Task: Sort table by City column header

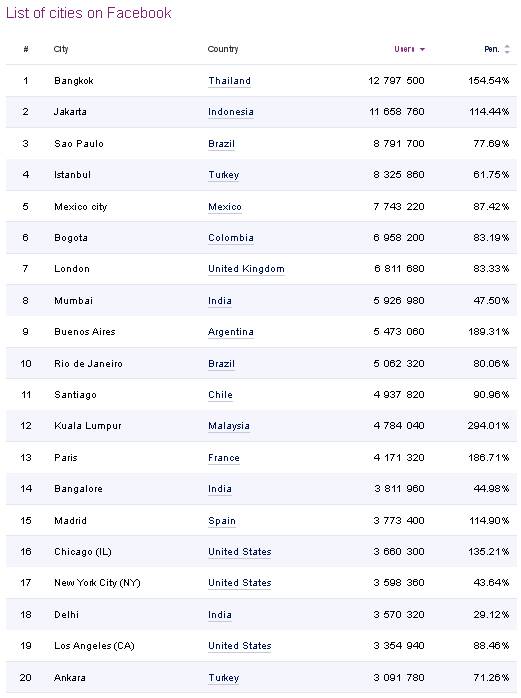Action: [61, 49]
